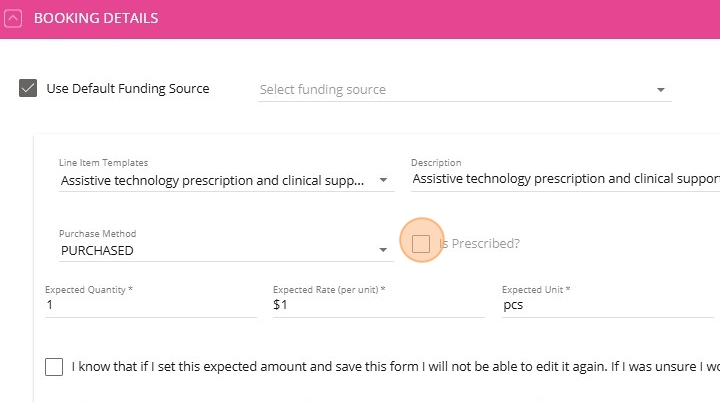The height and width of the screenshot is (402, 720).
Task: Click the Expected Quantity field label
Action: (x=89, y=290)
